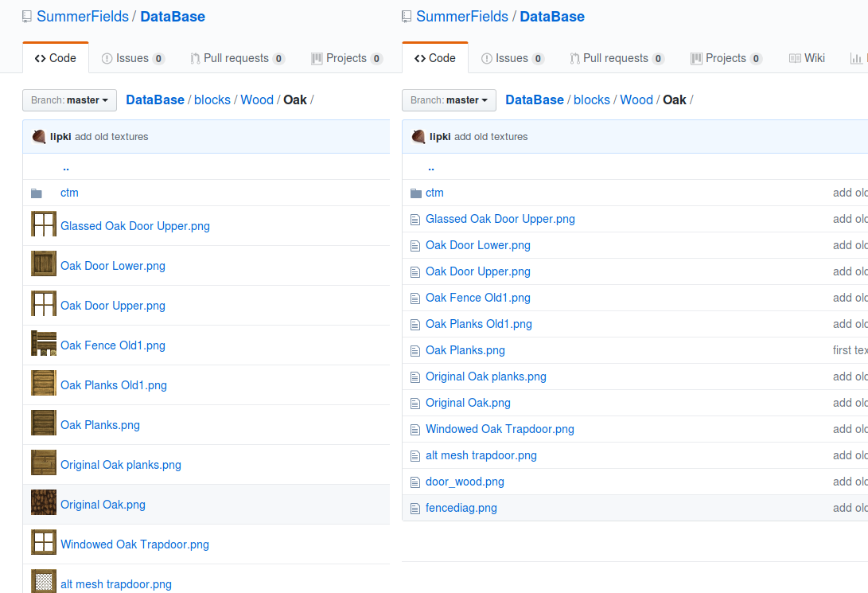Click file icon beside Oak Door Upper.png, right panel
Image resolution: width=868 pixels, height=593 pixels.
[x=415, y=272]
